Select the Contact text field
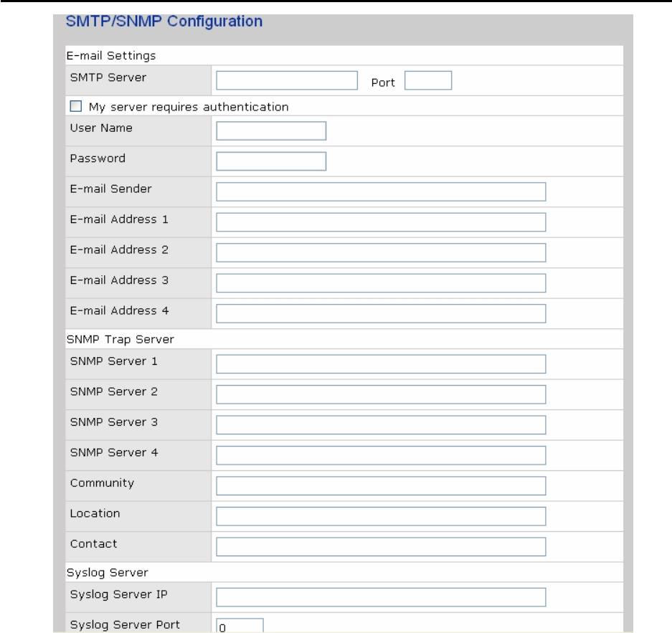Image resolution: width=672 pixels, height=633 pixels. [x=381, y=547]
